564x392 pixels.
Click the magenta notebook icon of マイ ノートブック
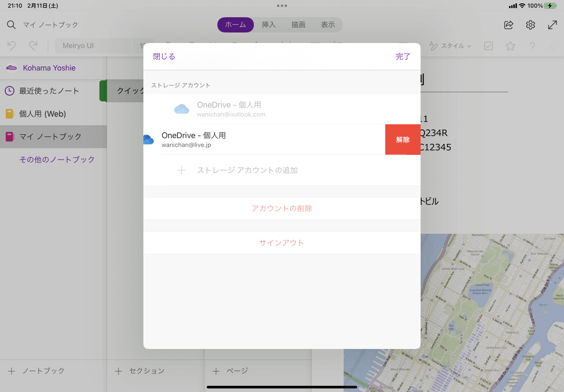pos(10,137)
